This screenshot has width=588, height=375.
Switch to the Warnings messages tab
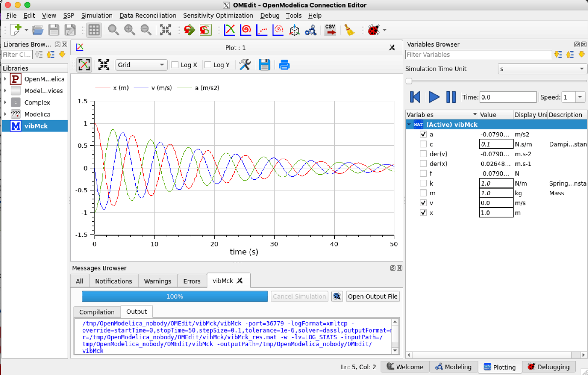click(157, 281)
